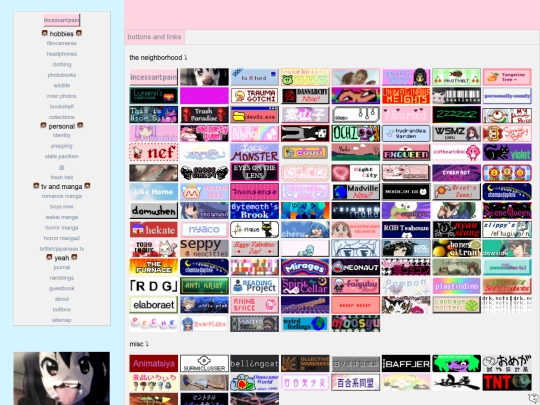Click the about sidebar link
The width and height of the screenshot is (540, 405).
[62, 299]
